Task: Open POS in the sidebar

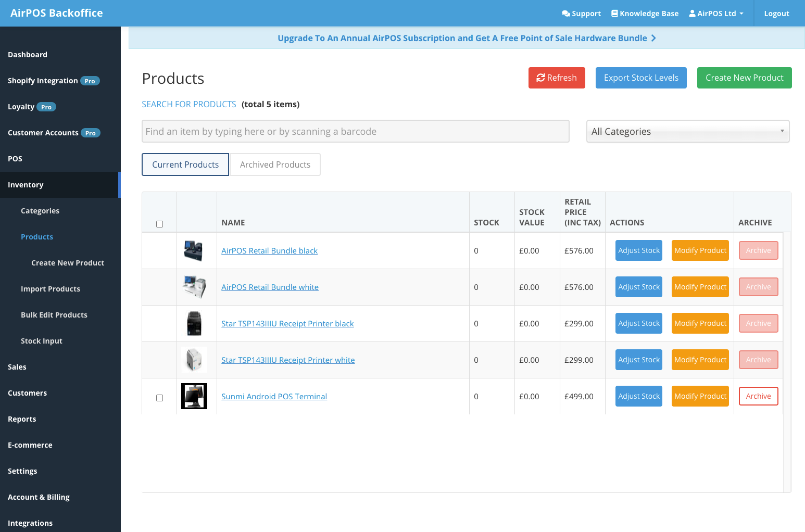Action: (x=15, y=159)
